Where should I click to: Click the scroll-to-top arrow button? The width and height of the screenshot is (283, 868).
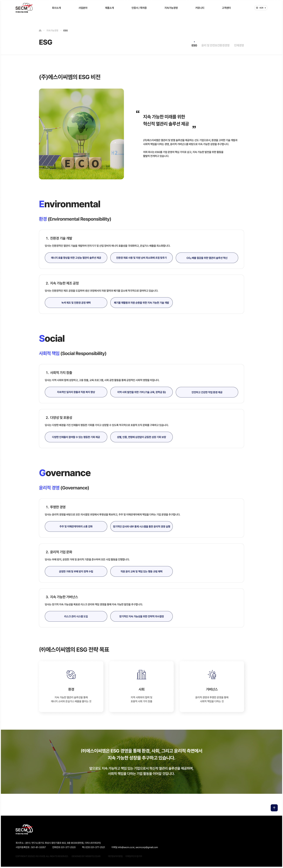pos(274,808)
